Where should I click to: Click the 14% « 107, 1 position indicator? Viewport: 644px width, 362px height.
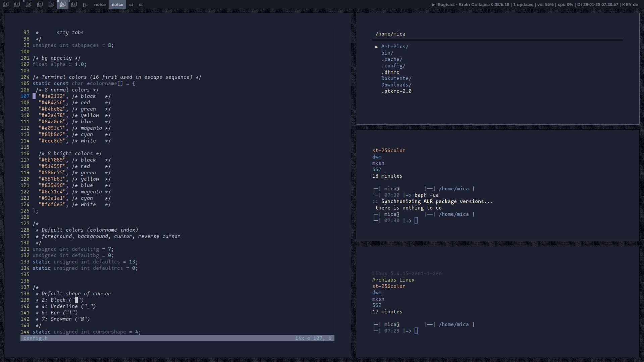coord(313,338)
